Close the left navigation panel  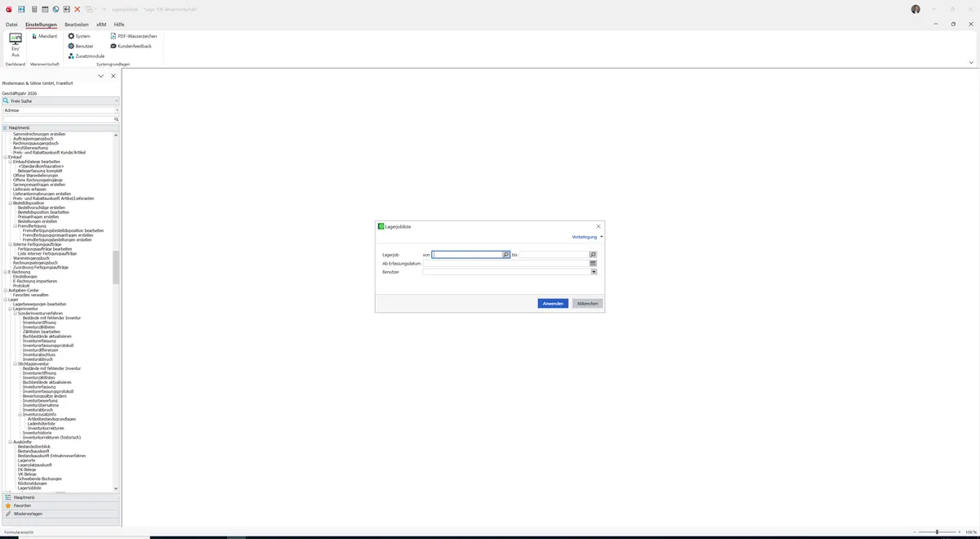pos(114,76)
